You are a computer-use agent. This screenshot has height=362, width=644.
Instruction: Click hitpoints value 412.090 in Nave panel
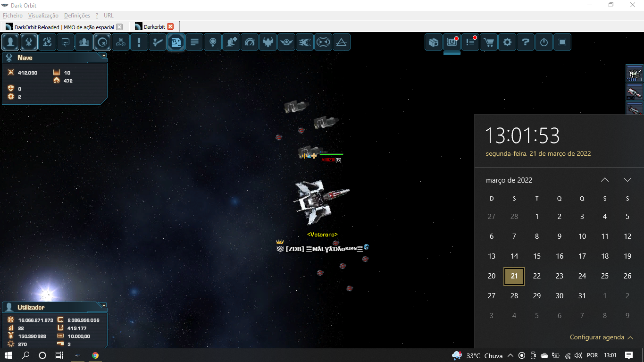point(27,73)
